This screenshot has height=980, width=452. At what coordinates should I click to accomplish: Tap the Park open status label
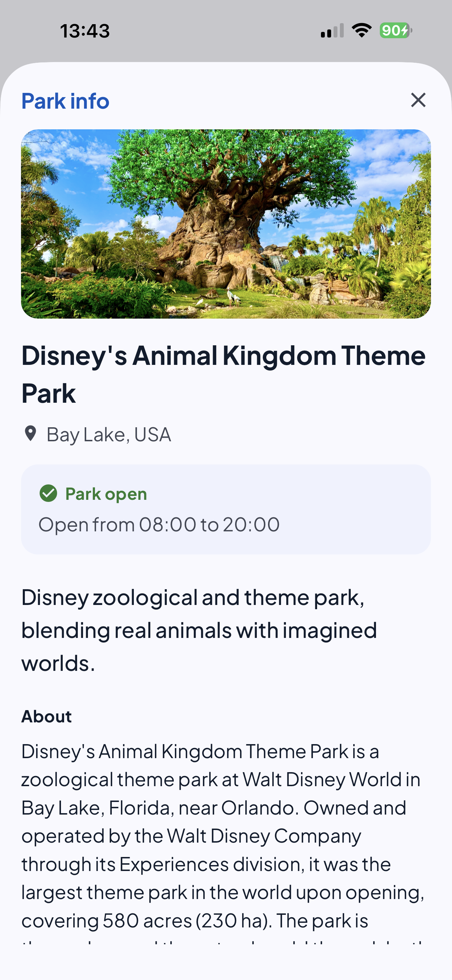pyautogui.click(x=106, y=494)
